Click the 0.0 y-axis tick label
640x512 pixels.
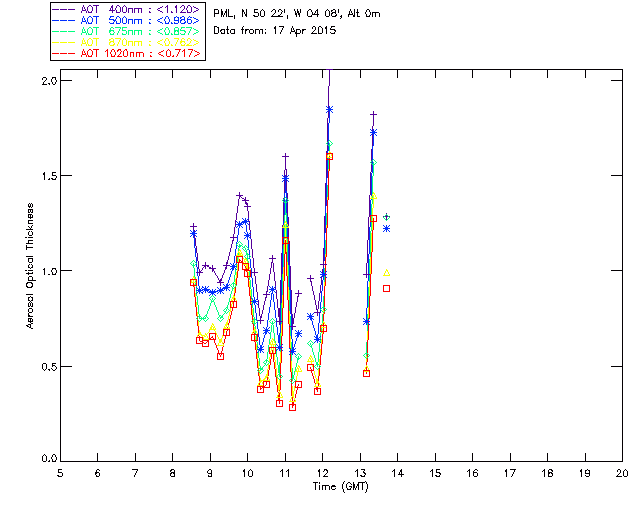coord(49,459)
